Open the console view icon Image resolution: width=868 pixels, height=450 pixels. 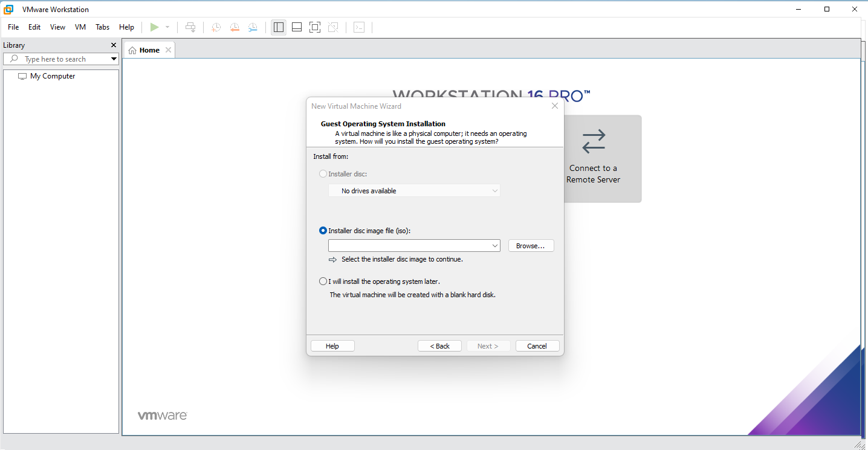point(359,27)
